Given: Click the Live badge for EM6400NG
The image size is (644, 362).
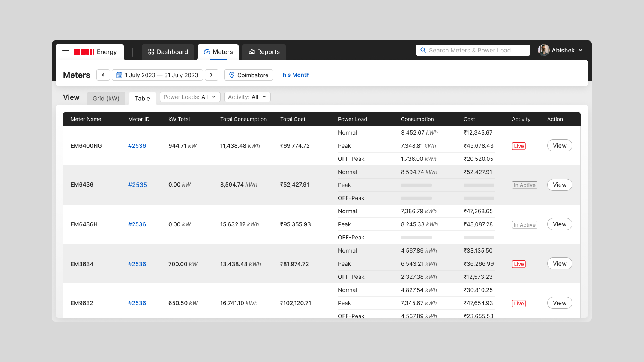Looking at the screenshot, I should coord(519,146).
